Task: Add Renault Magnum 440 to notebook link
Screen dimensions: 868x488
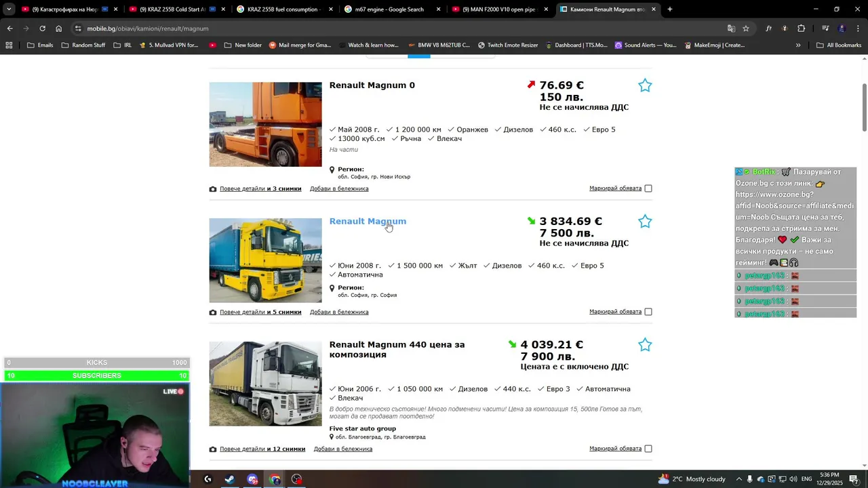Action: click(343, 449)
